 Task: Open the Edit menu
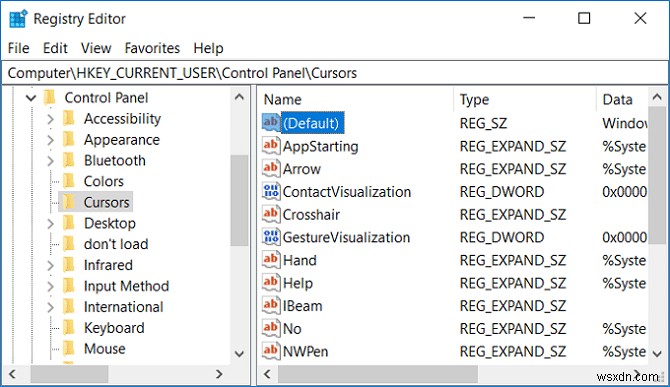(x=55, y=48)
